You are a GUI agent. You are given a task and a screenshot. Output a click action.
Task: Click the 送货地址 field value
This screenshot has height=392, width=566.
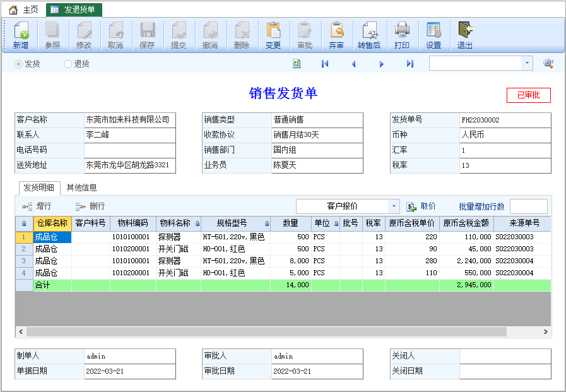[129, 165]
